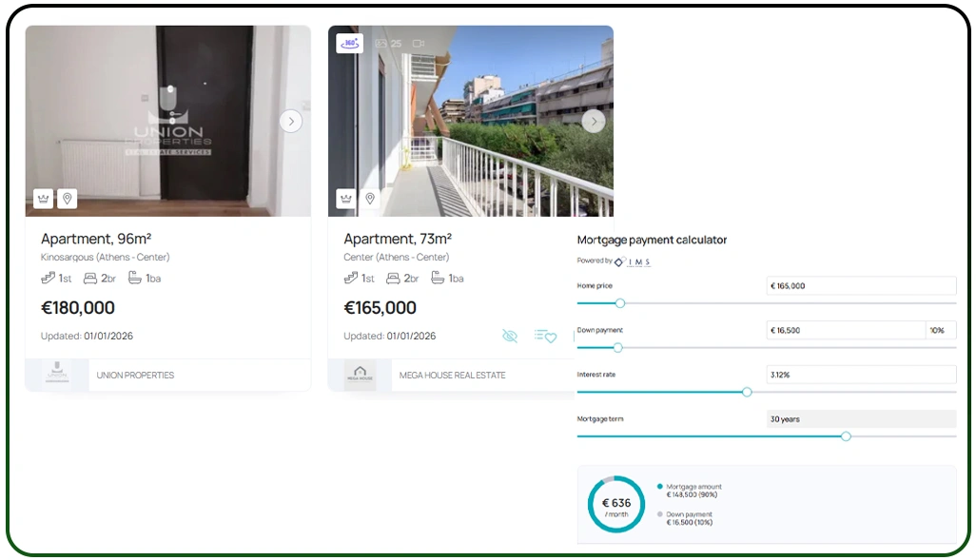Click the video camera icon on the second listing

tap(419, 44)
